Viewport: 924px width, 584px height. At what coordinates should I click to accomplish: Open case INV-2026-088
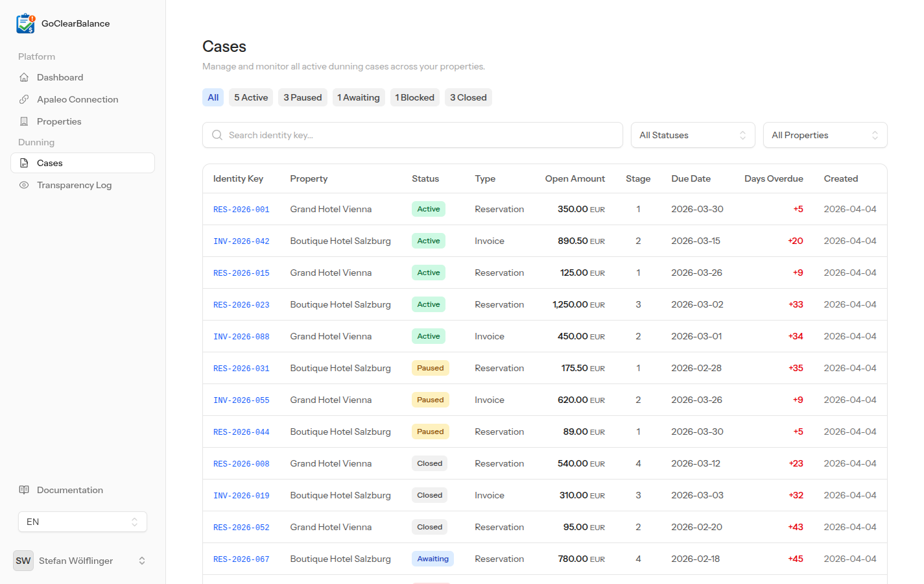pyautogui.click(x=241, y=337)
